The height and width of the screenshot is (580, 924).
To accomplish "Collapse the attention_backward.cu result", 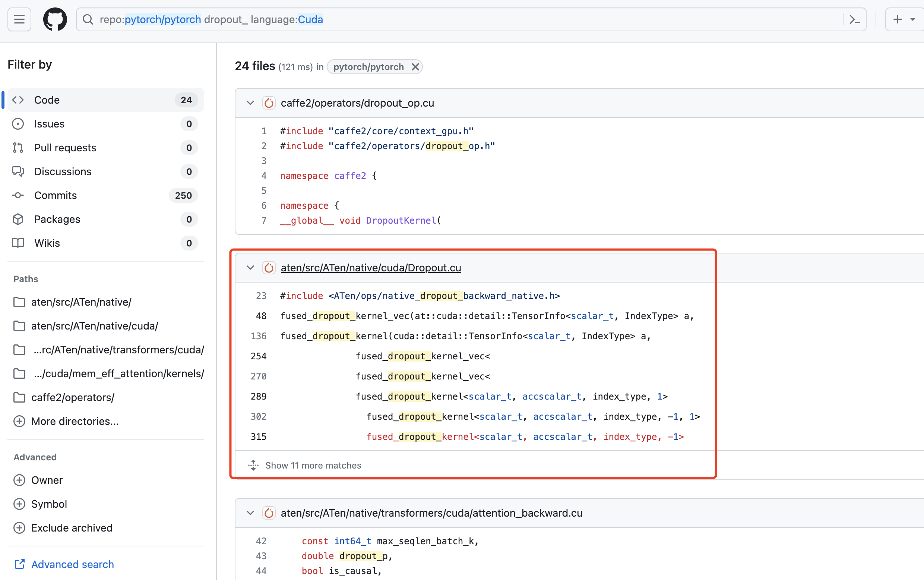I will point(250,513).
